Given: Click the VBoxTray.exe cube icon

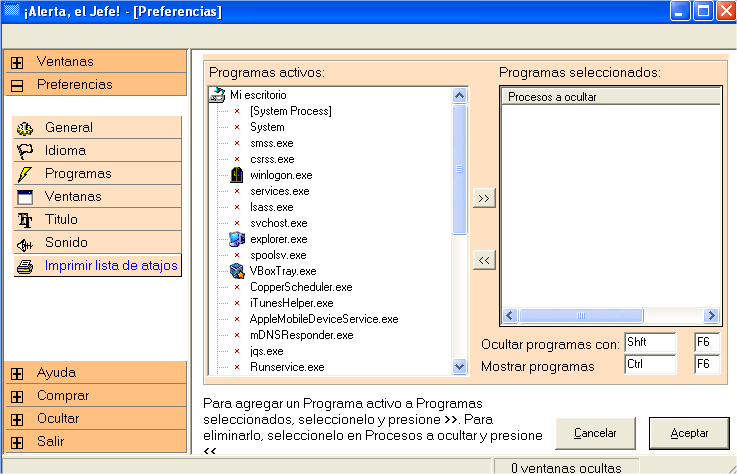Looking at the screenshot, I should click(237, 271).
